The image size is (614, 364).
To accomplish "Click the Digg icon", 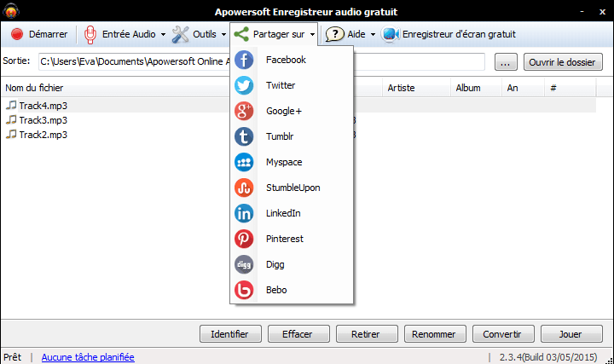I will point(244,264).
